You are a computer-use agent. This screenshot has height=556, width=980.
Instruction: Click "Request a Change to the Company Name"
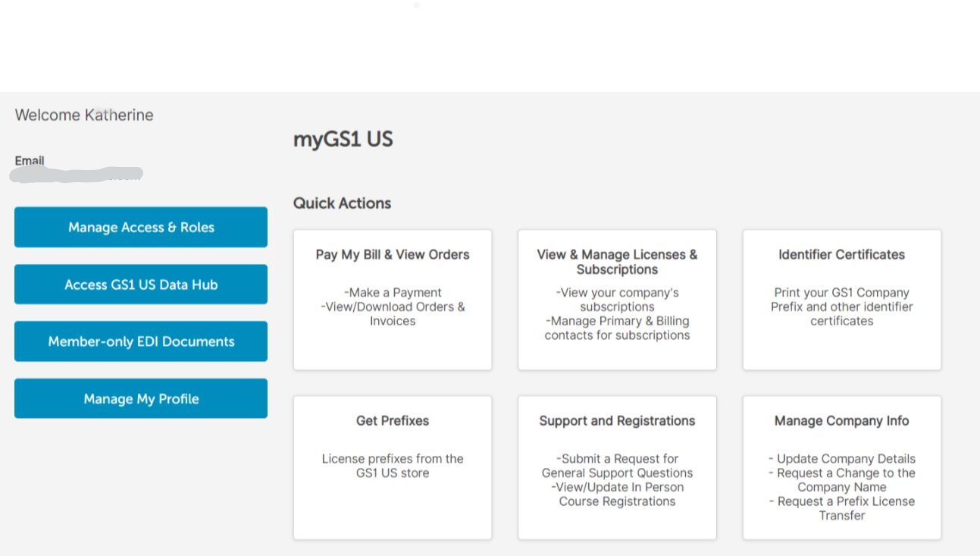pyautogui.click(x=842, y=480)
